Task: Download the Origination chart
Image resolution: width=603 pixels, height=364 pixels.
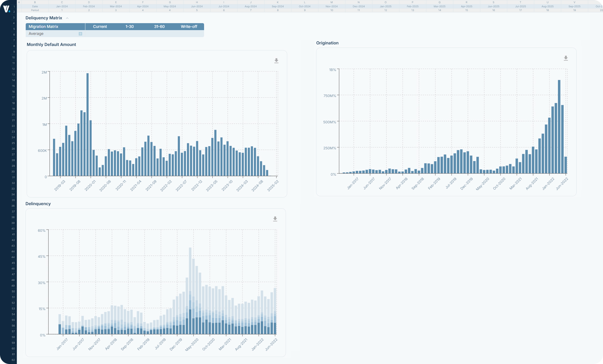Action: click(566, 58)
